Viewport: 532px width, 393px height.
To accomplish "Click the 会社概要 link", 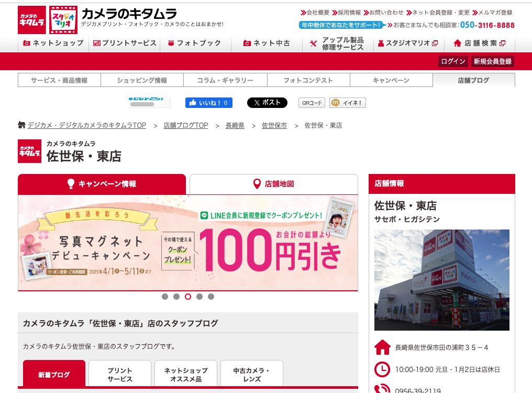I will 315,13.
